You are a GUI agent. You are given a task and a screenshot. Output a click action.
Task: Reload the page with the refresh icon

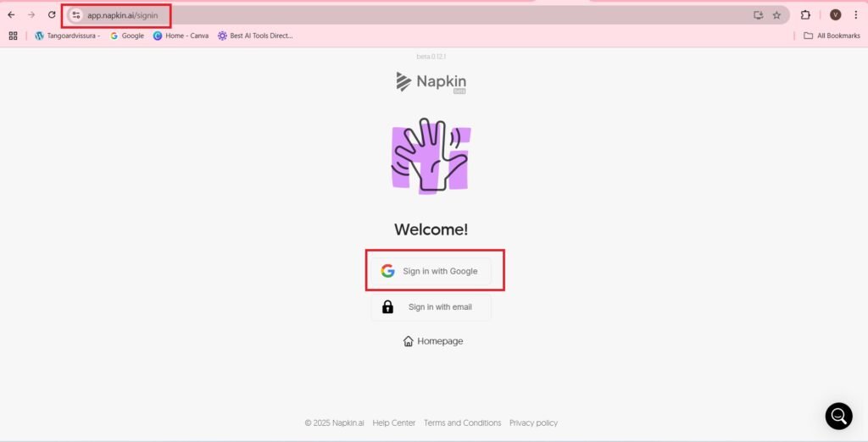tap(52, 15)
